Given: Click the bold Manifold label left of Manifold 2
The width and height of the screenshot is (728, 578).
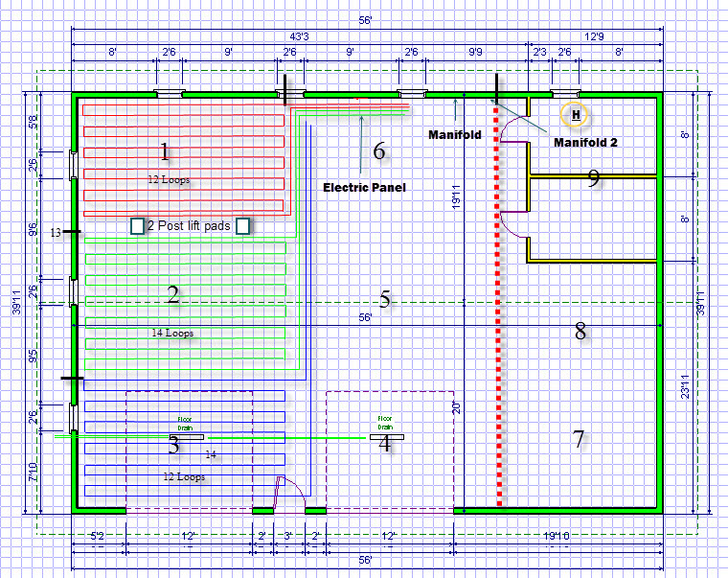Looking at the screenshot, I should point(454,135).
